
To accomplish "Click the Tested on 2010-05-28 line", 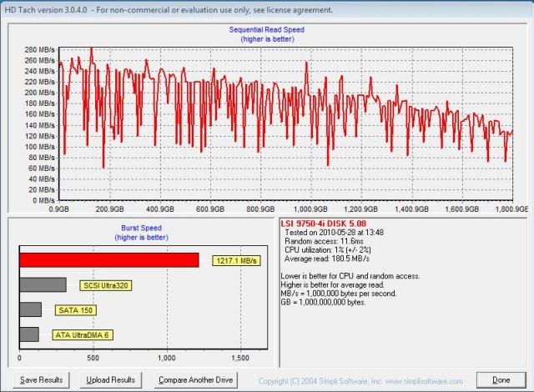I will 334,233.
